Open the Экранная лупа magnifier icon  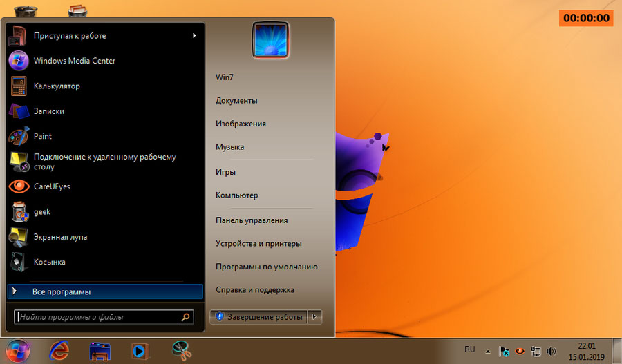(x=18, y=237)
